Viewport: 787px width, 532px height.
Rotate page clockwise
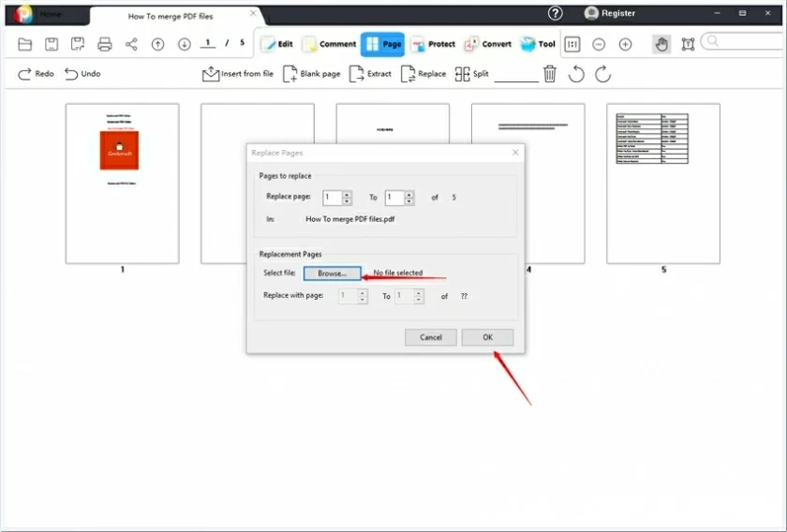tap(602, 74)
